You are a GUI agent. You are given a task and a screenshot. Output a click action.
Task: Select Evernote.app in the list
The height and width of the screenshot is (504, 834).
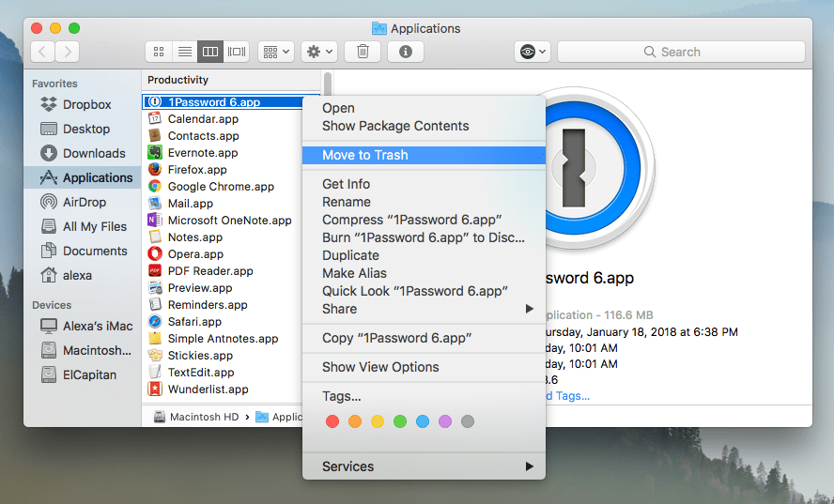coord(203,153)
